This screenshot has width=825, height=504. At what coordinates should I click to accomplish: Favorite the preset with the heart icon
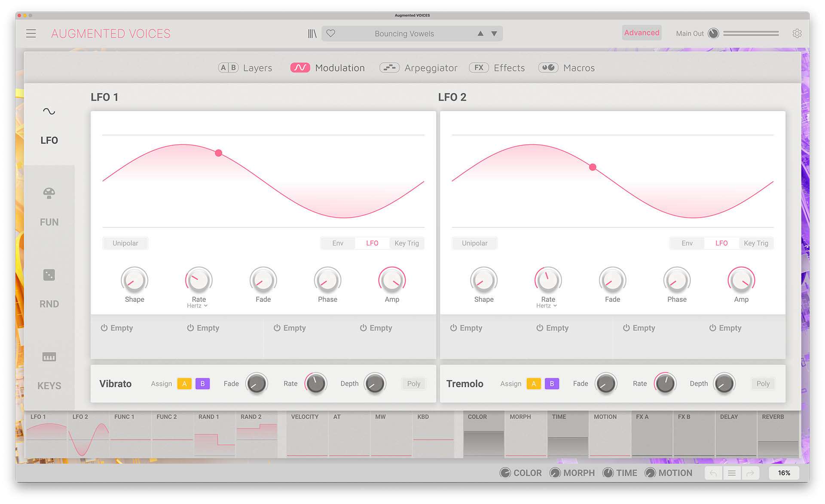330,33
